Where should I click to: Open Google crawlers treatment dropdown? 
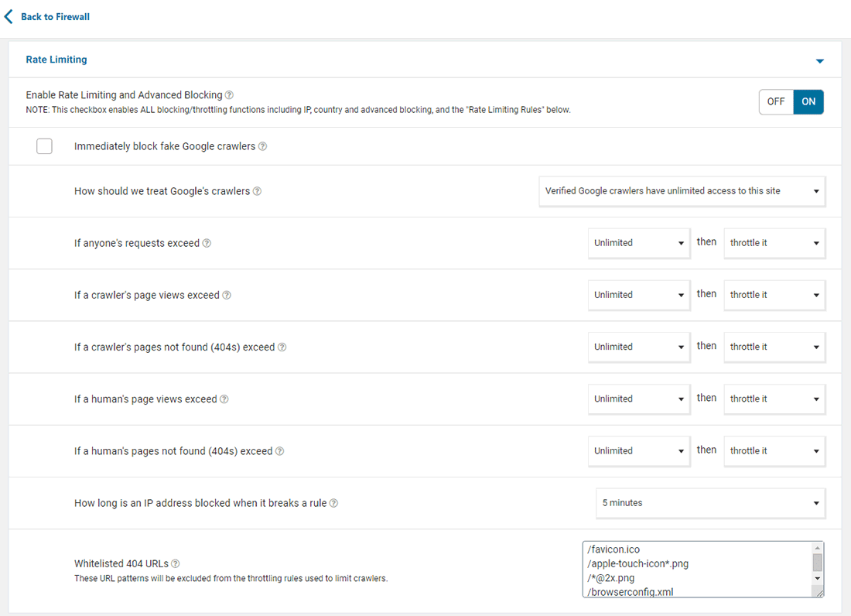pyautogui.click(x=682, y=191)
